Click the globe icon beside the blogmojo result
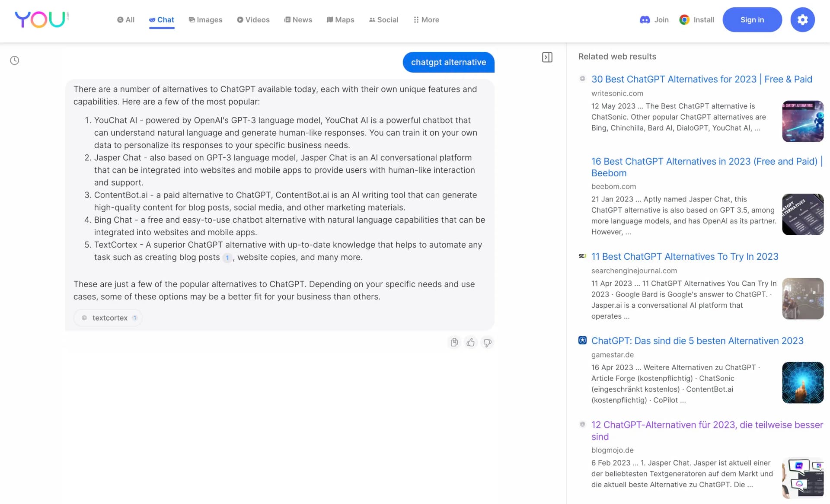This screenshot has width=830, height=504. (x=582, y=424)
